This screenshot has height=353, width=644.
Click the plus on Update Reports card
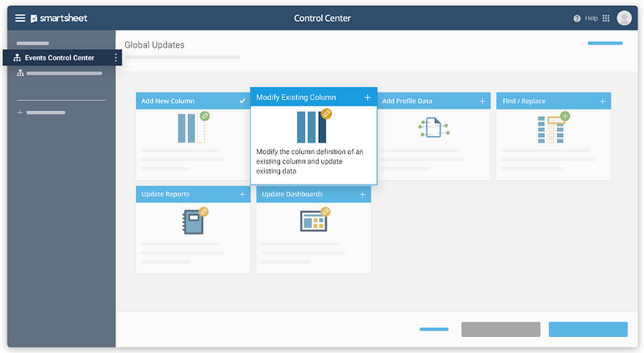[x=242, y=194]
